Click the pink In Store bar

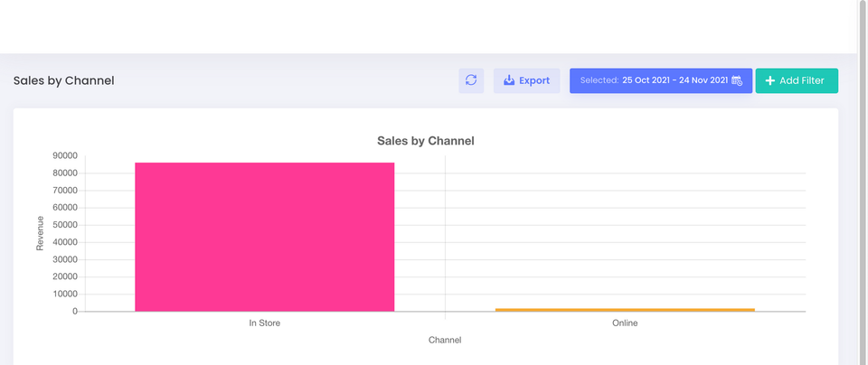click(265, 237)
